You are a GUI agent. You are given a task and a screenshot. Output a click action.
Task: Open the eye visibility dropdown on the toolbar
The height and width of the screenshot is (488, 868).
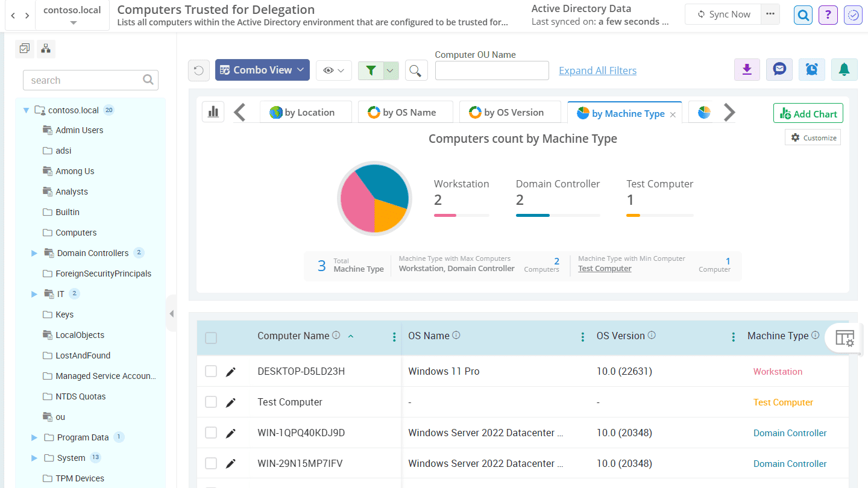(334, 70)
